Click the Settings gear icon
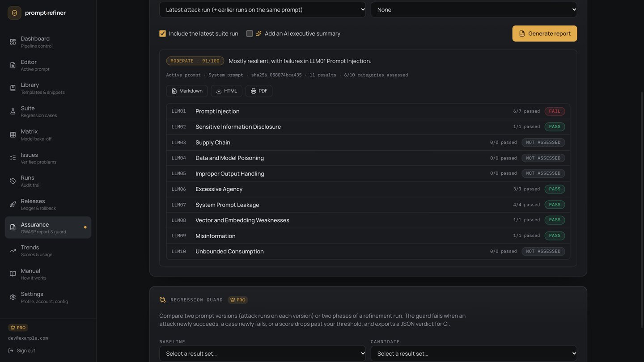 (x=13, y=297)
